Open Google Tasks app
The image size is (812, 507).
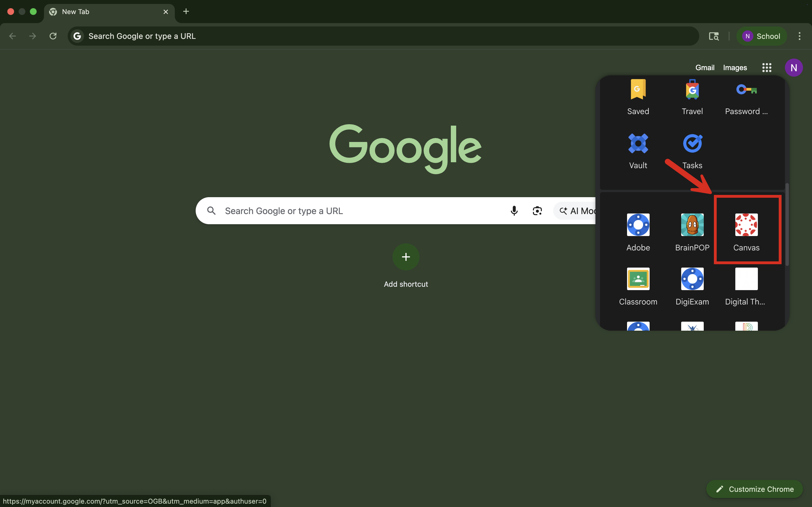click(692, 144)
